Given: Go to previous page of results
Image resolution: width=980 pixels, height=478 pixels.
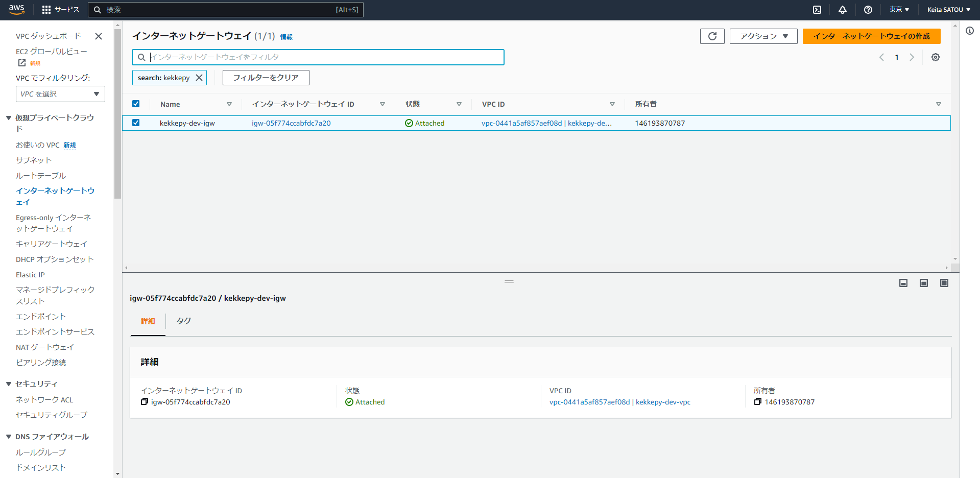Looking at the screenshot, I should click(881, 57).
